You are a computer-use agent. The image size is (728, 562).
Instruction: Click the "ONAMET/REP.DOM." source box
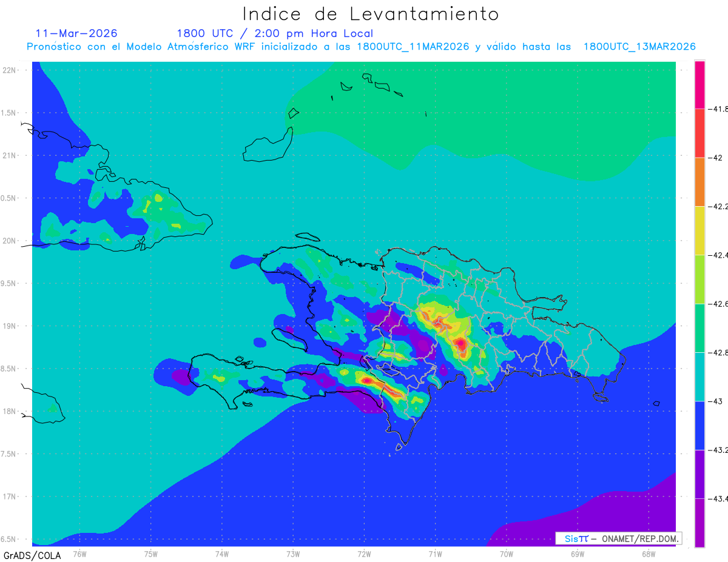coord(619,538)
